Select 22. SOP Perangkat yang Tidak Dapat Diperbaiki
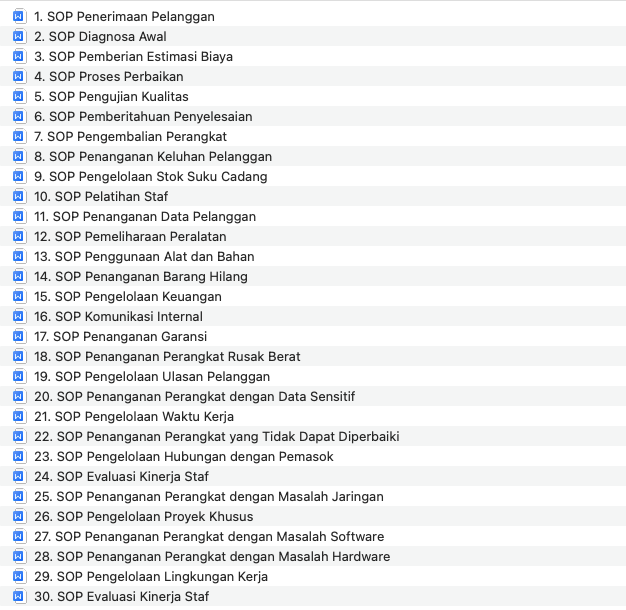 (x=217, y=436)
